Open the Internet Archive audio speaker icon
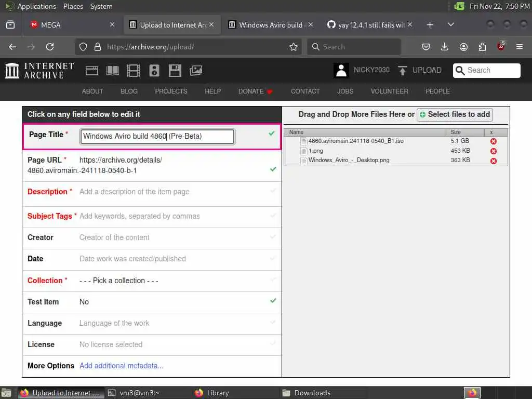Image resolution: width=532 pixels, height=399 pixels. click(154, 71)
